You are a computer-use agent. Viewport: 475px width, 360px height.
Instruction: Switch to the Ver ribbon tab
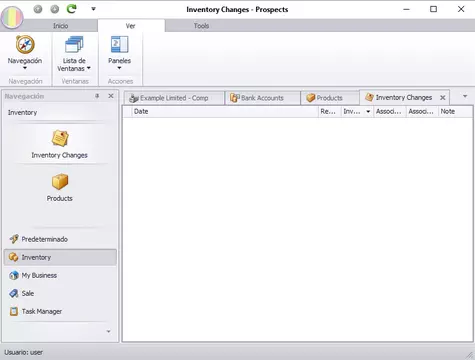(131, 26)
